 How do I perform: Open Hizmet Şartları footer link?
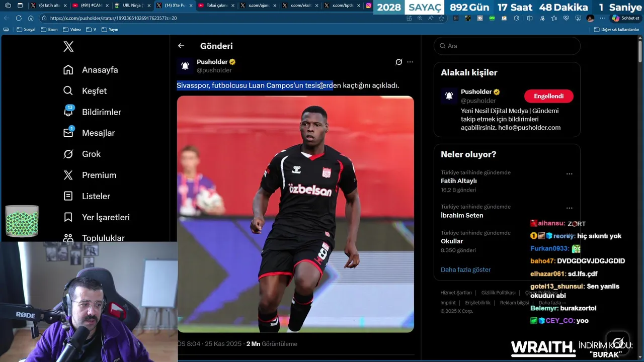coord(456,293)
